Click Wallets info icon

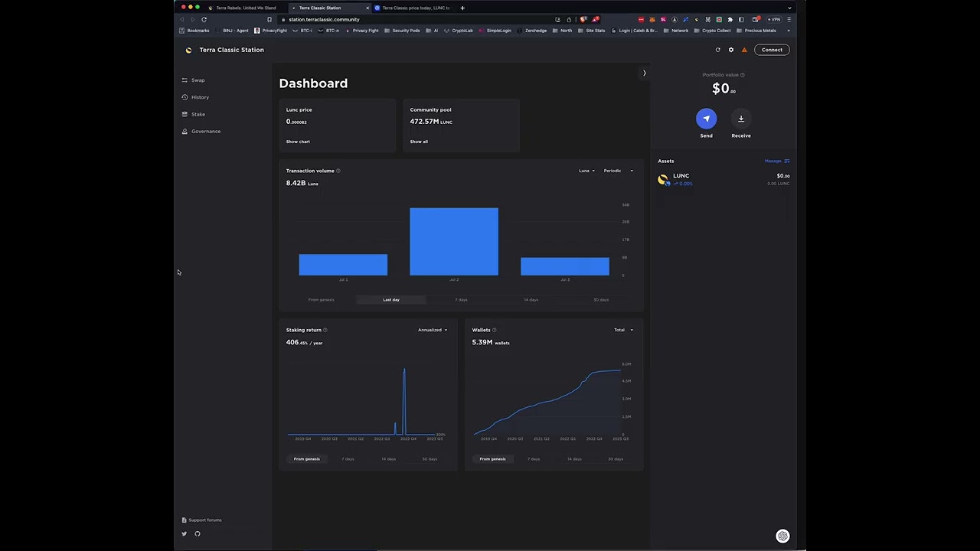(x=495, y=330)
